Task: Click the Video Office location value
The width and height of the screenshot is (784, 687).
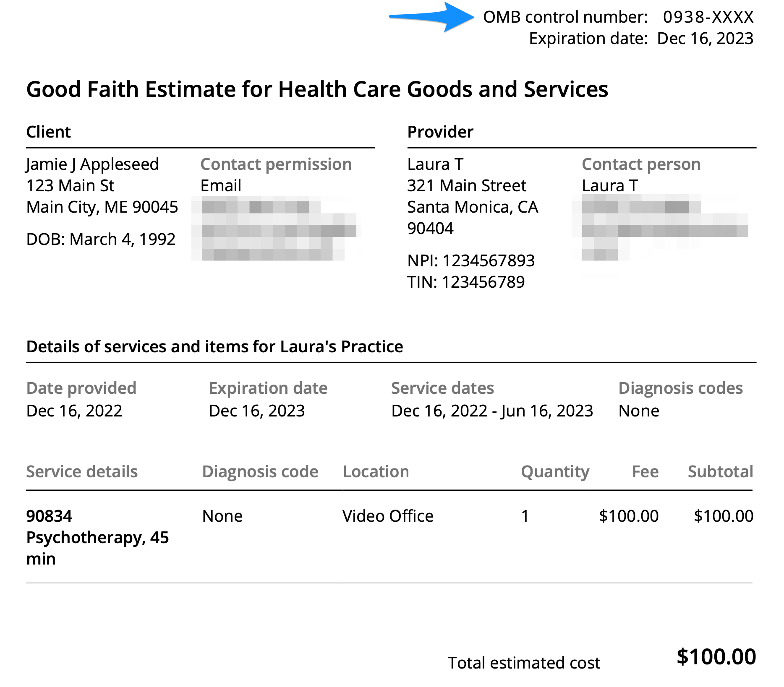Action: point(388,516)
